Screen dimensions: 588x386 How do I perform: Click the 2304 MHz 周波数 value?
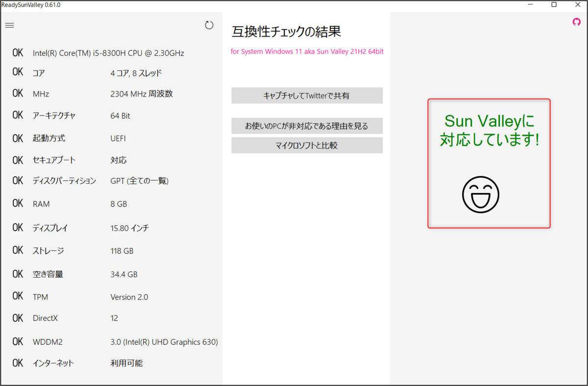click(x=142, y=94)
